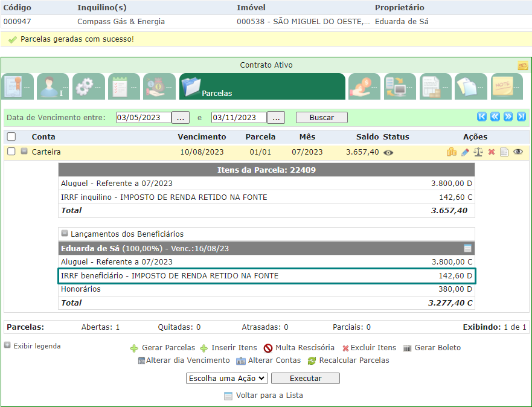Open the hand with coins tab
This screenshot has height=407, width=532.
pyautogui.click(x=364, y=86)
